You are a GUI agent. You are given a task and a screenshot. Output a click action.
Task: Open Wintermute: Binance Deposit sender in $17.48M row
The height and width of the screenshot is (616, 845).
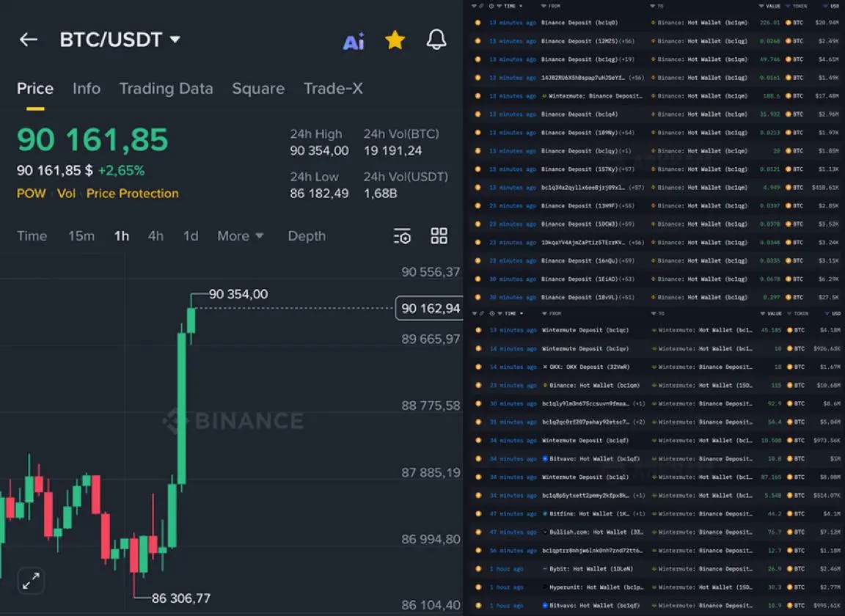pyautogui.click(x=596, y=96)
